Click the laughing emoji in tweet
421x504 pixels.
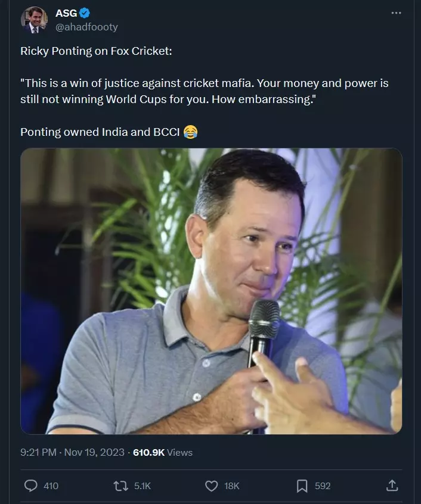point(190,132)
